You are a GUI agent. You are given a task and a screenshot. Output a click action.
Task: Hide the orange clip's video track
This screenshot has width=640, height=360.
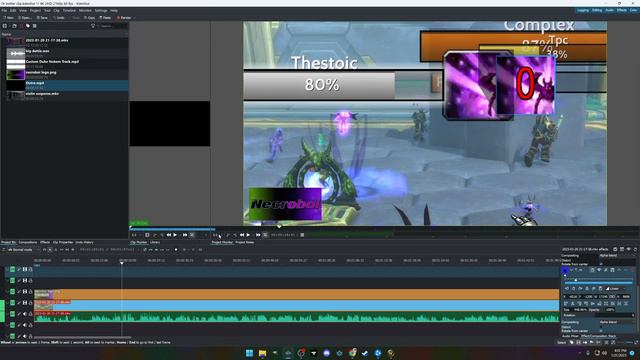[x=24, y=291]
